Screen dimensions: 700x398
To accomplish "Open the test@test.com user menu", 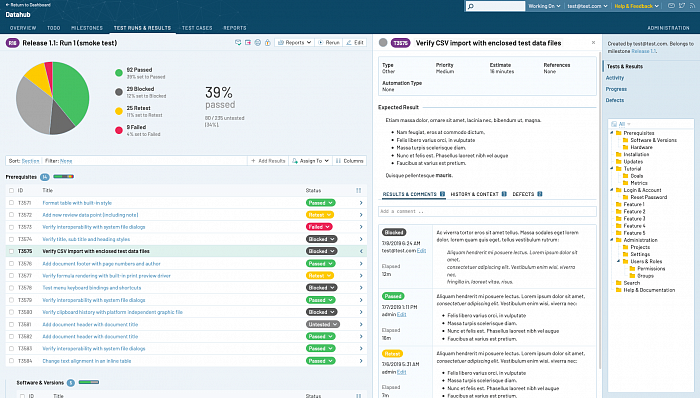I will [x=587, y=6].
